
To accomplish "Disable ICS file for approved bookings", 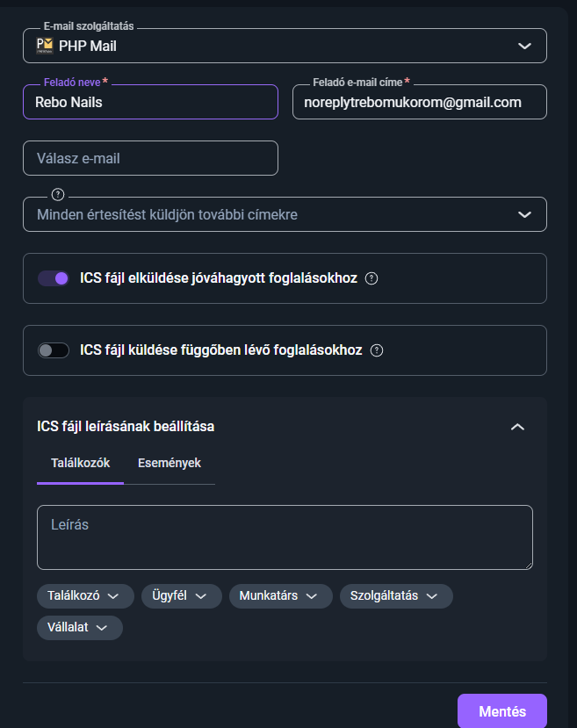I will tap(54, 278).
